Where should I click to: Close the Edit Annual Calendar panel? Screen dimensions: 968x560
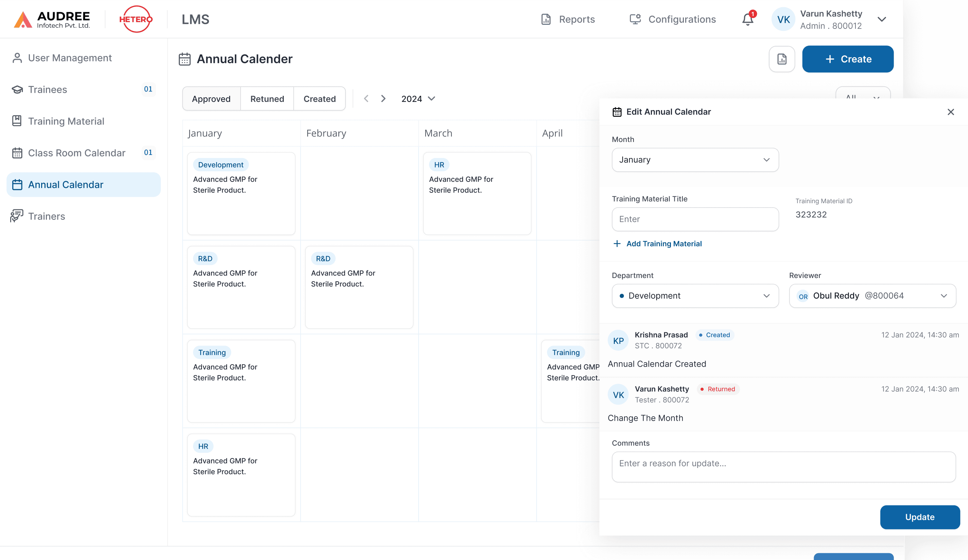point(951,112)
